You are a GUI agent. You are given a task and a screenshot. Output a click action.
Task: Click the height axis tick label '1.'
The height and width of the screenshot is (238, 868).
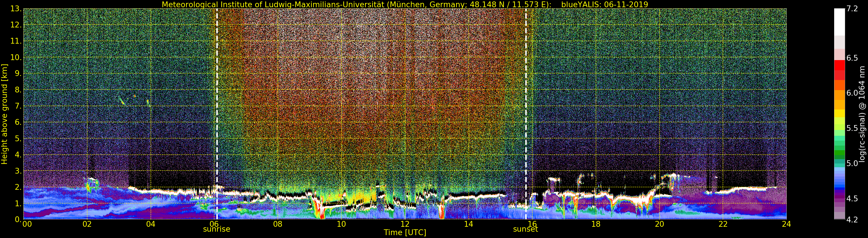click(18, 203)
